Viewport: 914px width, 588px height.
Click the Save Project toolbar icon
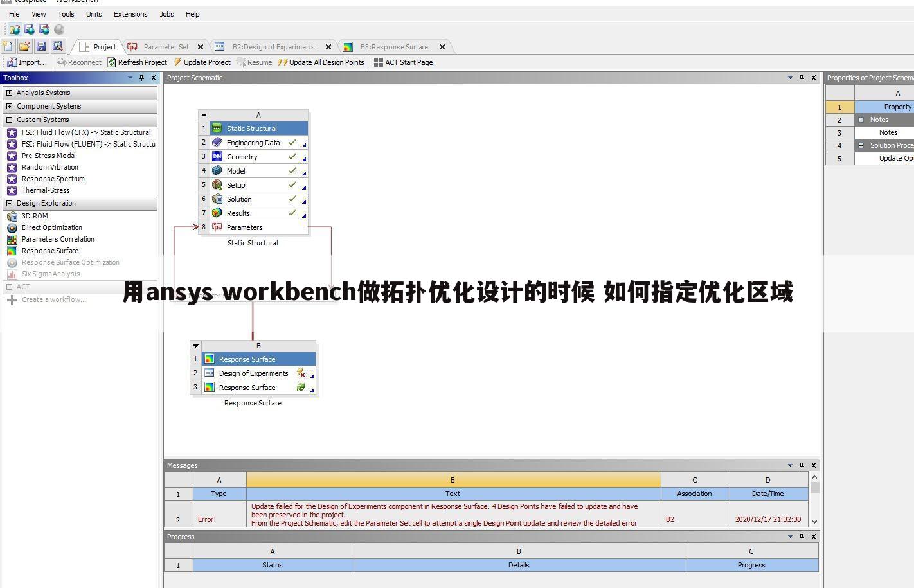[x=41, y=46]
